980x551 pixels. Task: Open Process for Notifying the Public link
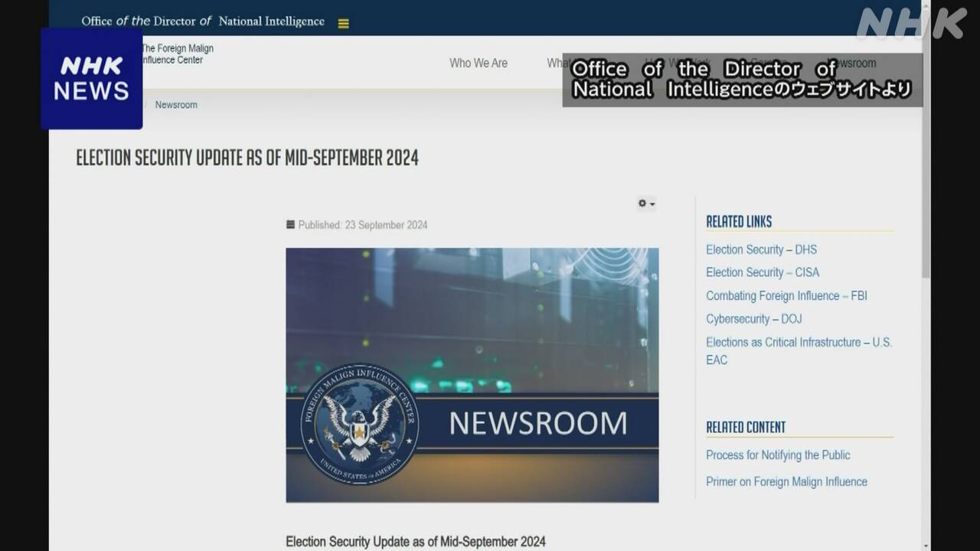click(778, 455)
